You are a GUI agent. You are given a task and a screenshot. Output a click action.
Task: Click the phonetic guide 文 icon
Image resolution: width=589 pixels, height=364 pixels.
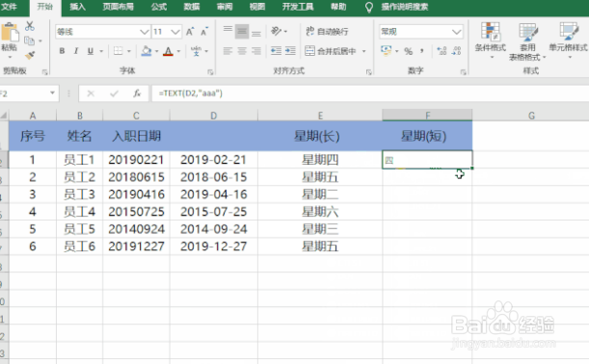(x=196, y=51)
